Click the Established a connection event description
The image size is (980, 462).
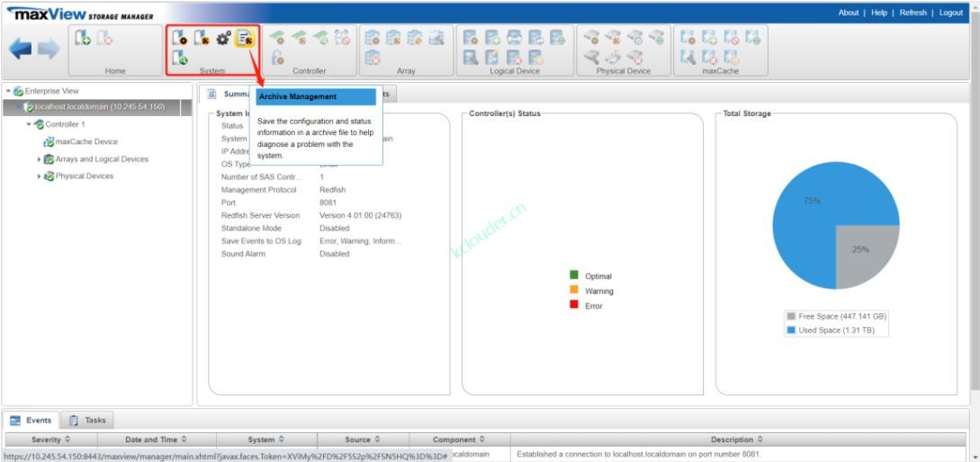click(x=639, y=455)
